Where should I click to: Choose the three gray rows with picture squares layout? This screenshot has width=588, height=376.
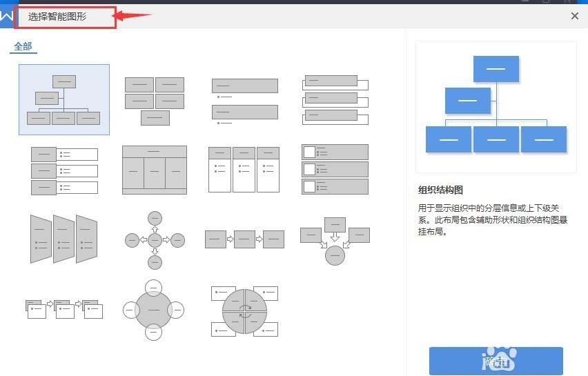pos(335,170)
